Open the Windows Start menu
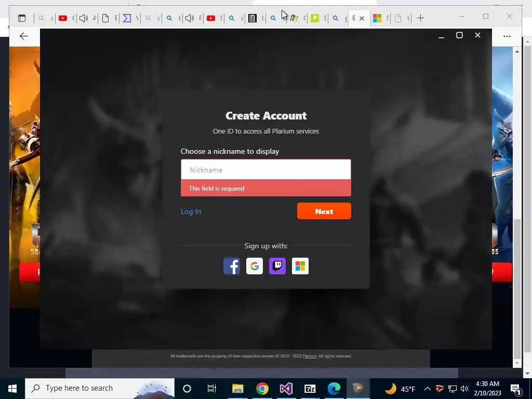 coord(12,388)
